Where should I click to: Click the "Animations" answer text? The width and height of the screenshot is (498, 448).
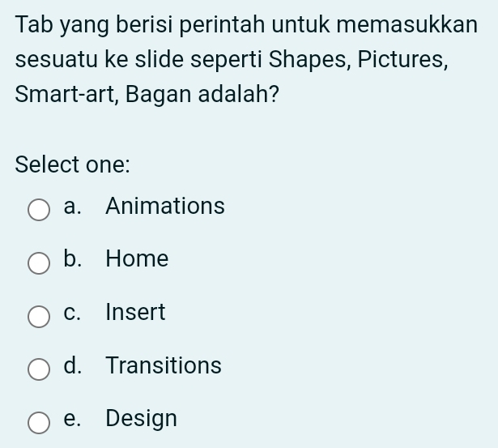pos(165,207)
